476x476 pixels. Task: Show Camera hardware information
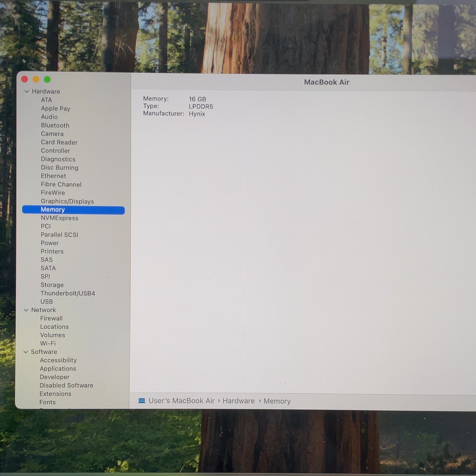tap(52, 134)
